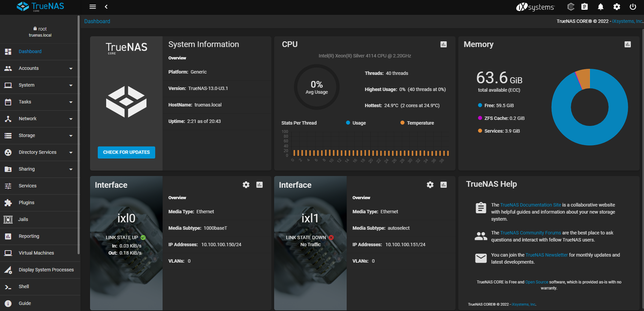644x311 pixels.
Task: Open the TrueNAS Community Forums link
Action: (x=530, y=233)
